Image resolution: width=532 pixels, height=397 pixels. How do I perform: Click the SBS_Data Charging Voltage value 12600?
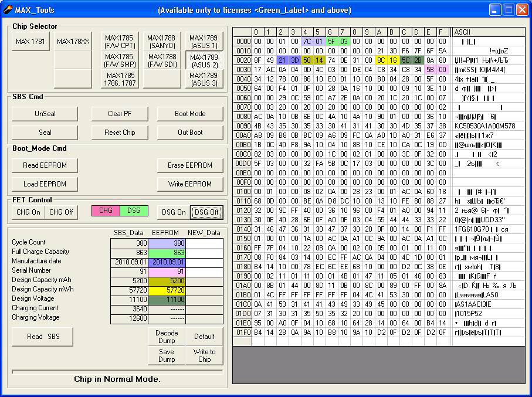129,318
